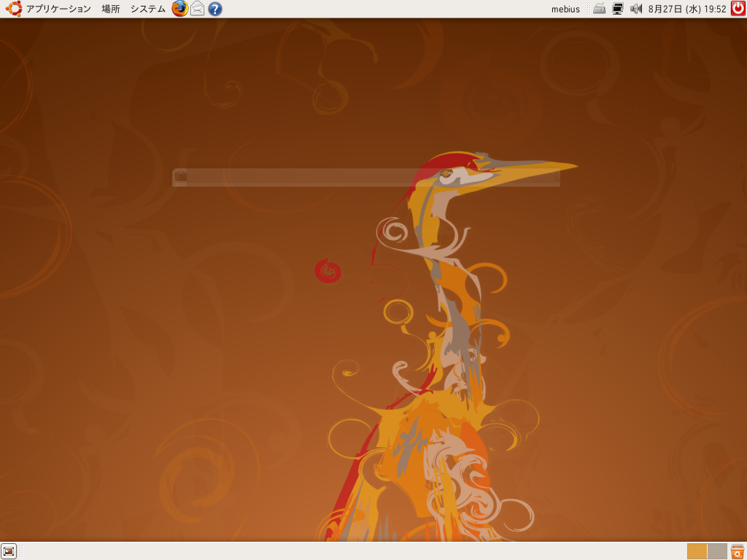The width and height of the screenshot is (747, 560).
Task: Switch to the second gray workspace
Action: coord(717,551)
